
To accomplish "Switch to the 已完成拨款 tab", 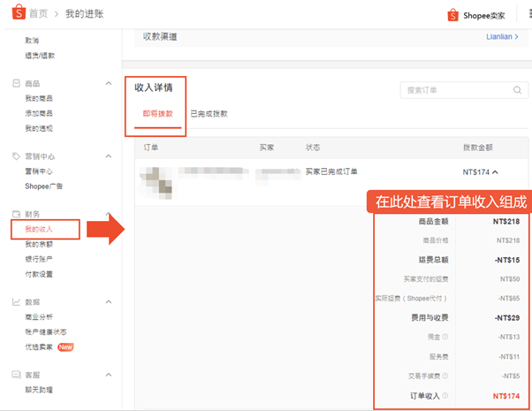I will coord(209,114).
